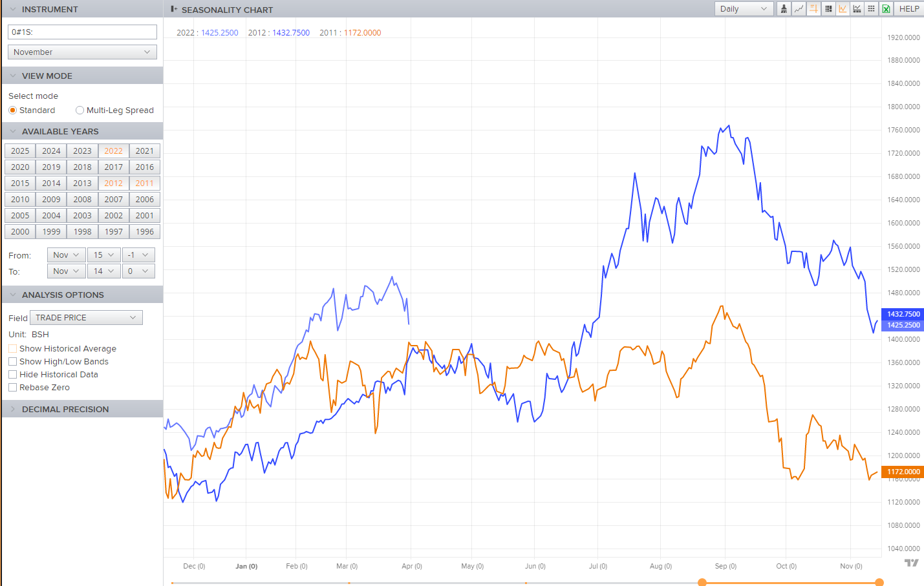Image resolution: width=924 pixels, height=586 pixels.
Task: Enable Show Historical Average checkbox
Action: (x=12, y=349)
